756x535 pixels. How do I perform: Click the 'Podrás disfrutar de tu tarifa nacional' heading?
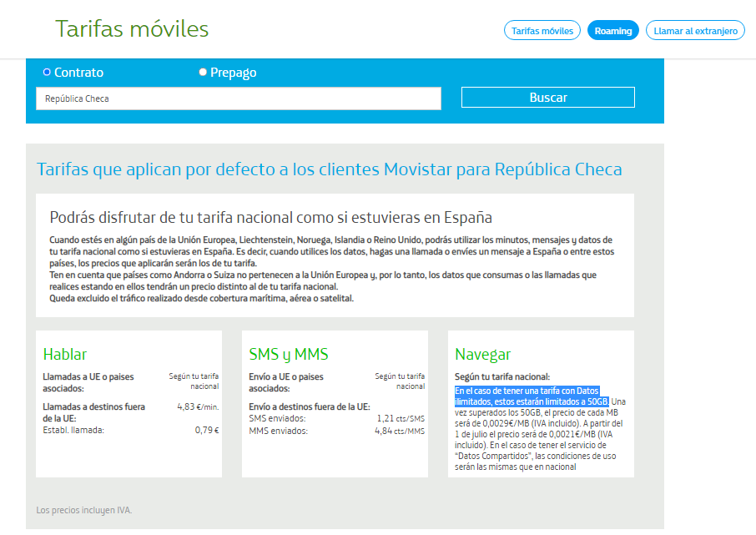[270, 218]
